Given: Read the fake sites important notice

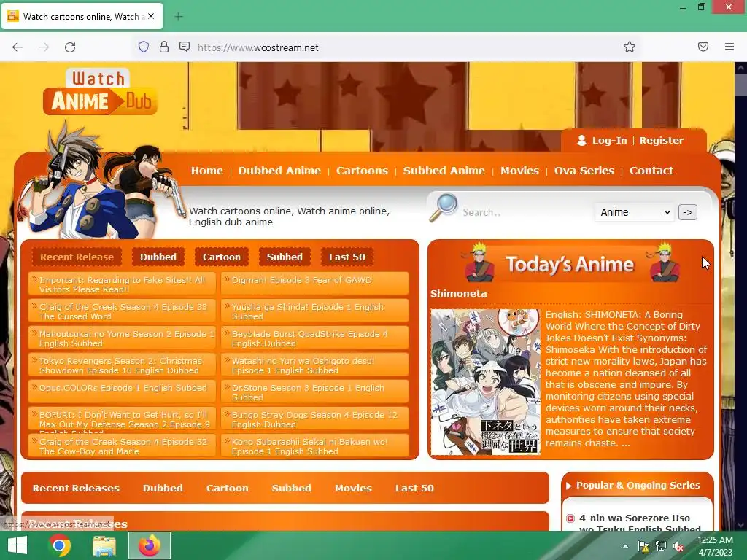Looking at the screenshot, I should [122, 284].
